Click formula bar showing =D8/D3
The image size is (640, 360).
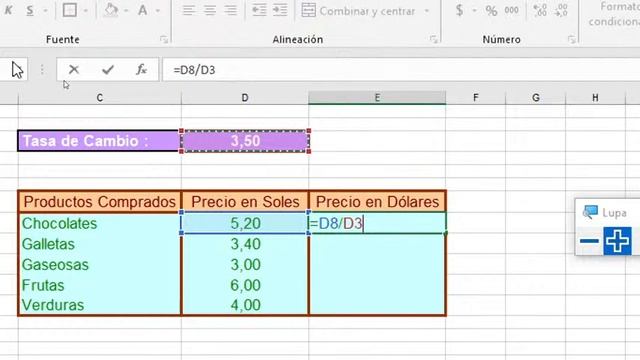(x=401, y=70)
